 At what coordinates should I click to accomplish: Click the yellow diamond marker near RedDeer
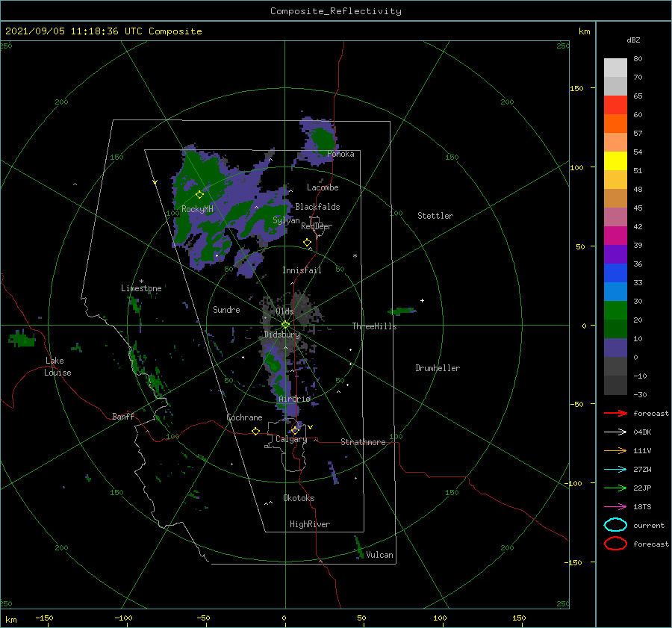coord(308,243)
